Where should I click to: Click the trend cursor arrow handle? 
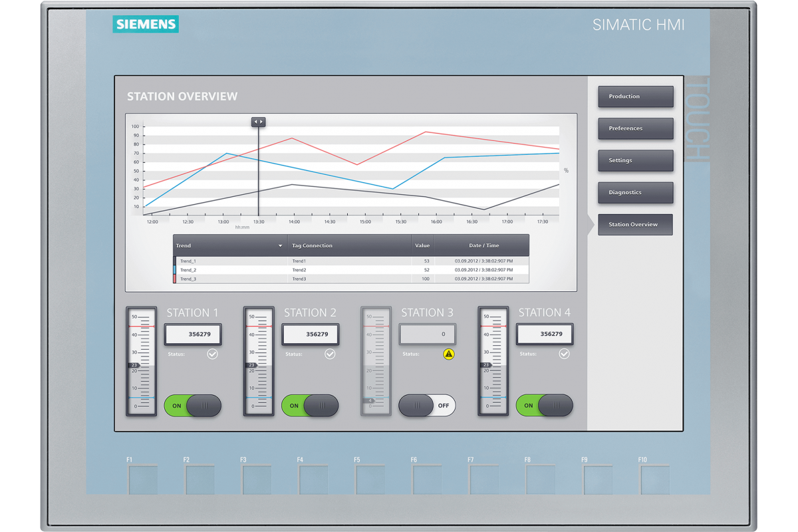coord(258,122)
